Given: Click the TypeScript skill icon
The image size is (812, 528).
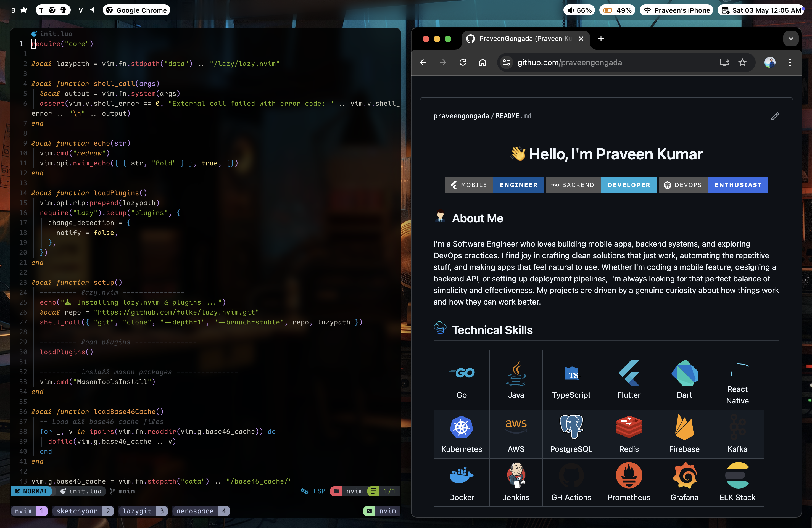Looking at the screenshot, I should tap(571, 373).
